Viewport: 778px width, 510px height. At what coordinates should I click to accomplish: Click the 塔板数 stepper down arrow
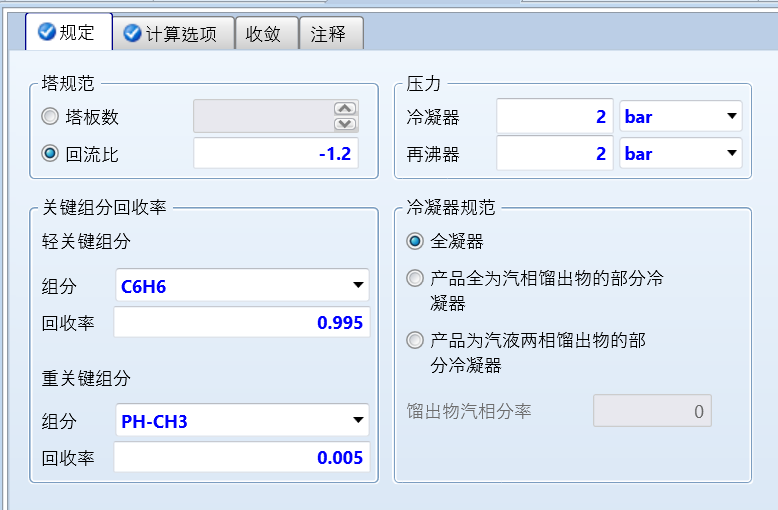[345, 124]
